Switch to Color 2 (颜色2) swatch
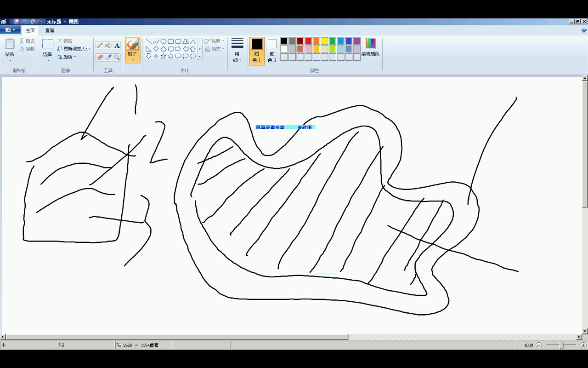This screenshot has width=588, height=368. [x=271, y=48]
